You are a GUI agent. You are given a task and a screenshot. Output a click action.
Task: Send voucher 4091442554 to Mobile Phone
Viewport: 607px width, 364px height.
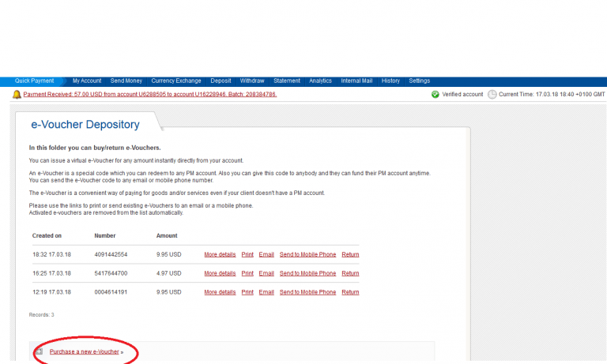coord(307,254)
